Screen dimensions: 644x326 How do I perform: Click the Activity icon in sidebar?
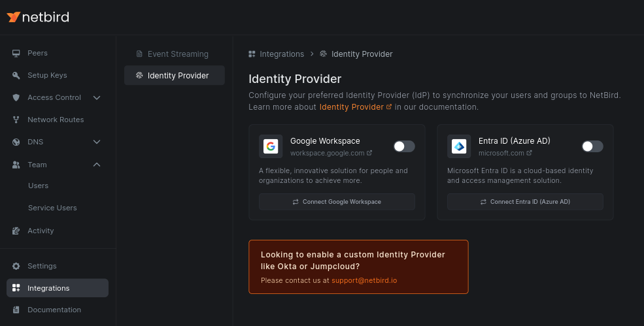16,231
